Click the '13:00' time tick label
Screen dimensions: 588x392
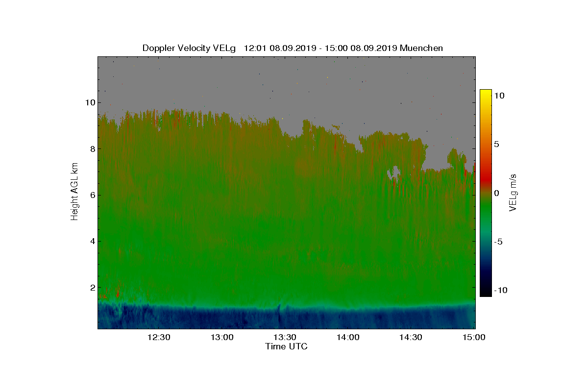pyautogui.click(x=222, y=337)
